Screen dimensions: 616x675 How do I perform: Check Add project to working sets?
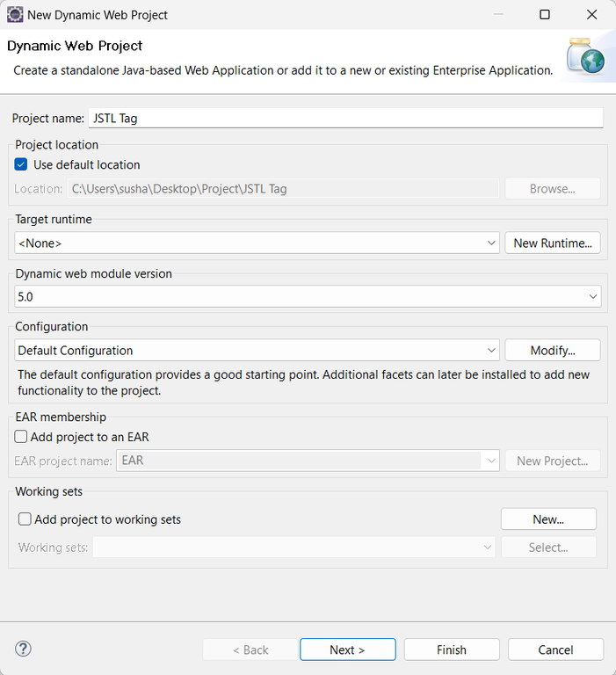click(25, 519)
